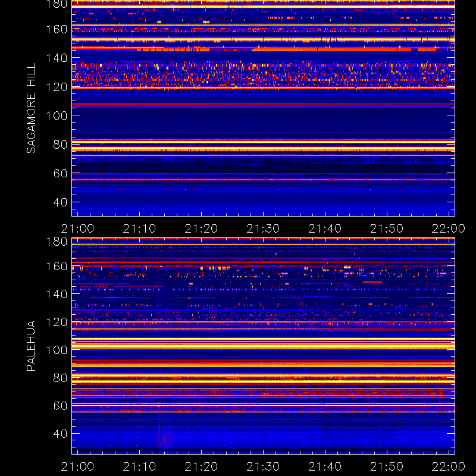Click the PALEHUA axis title
Screen dimensions: 476x476
pyautogui.click(x=31, y=346)
